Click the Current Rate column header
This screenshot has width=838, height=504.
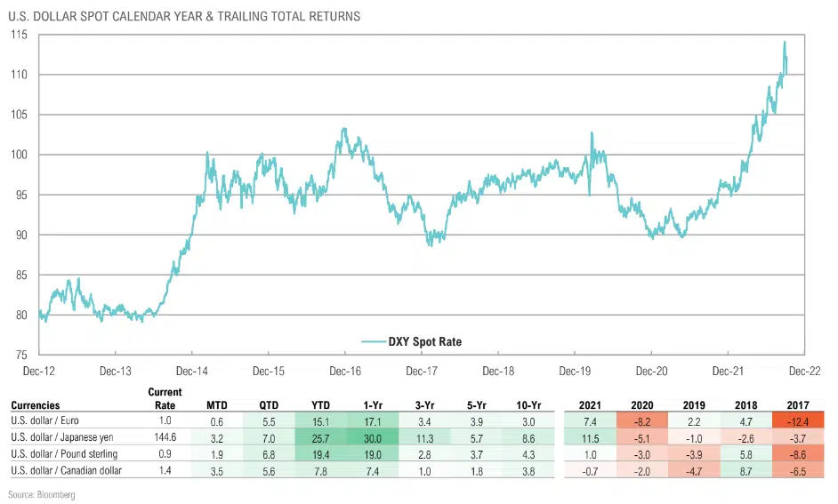165,398
